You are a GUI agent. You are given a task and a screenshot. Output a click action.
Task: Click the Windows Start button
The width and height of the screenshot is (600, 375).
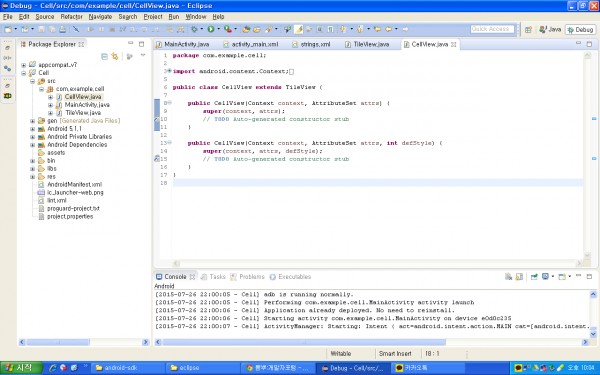(21, 368)
